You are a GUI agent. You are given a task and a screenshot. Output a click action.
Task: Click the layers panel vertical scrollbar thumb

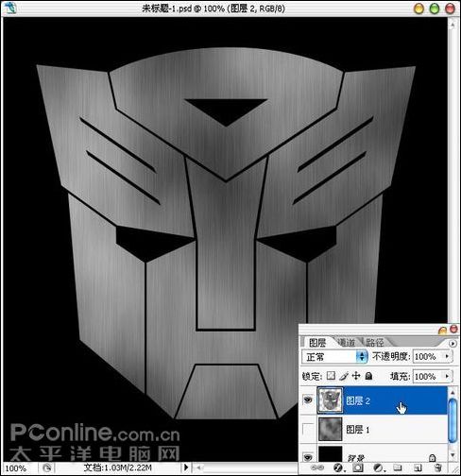(452, 419)
